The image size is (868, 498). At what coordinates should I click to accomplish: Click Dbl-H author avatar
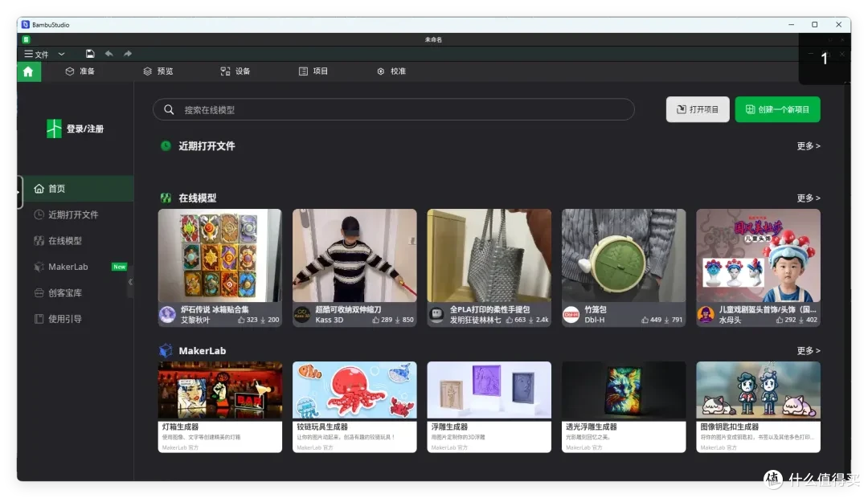[571, 315]
